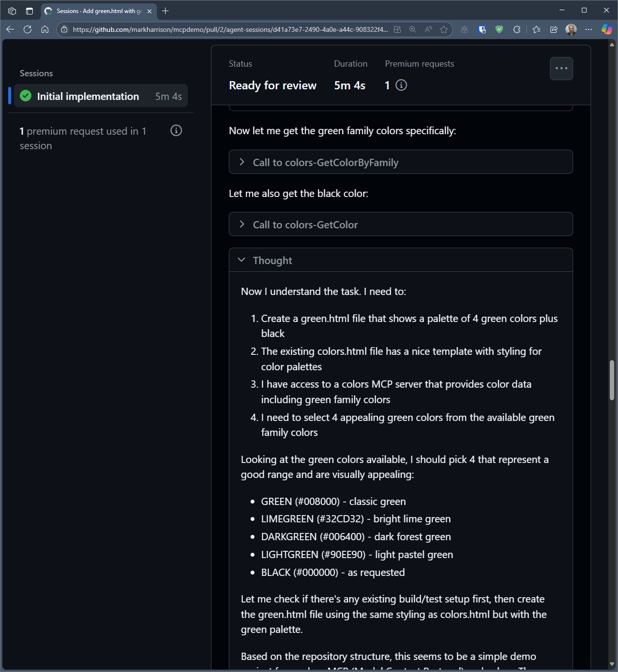Click the premium requests info icon
618x672 pixels.
point(401,85)
